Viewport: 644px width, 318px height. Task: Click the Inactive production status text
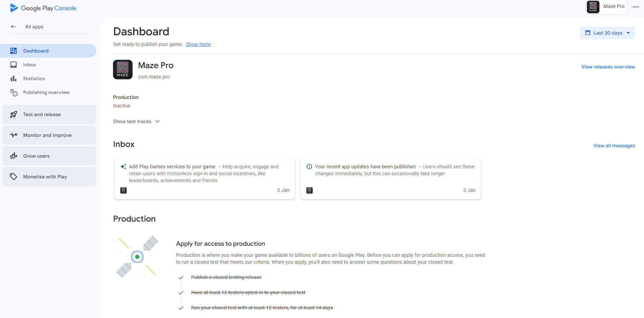[122, 106]
